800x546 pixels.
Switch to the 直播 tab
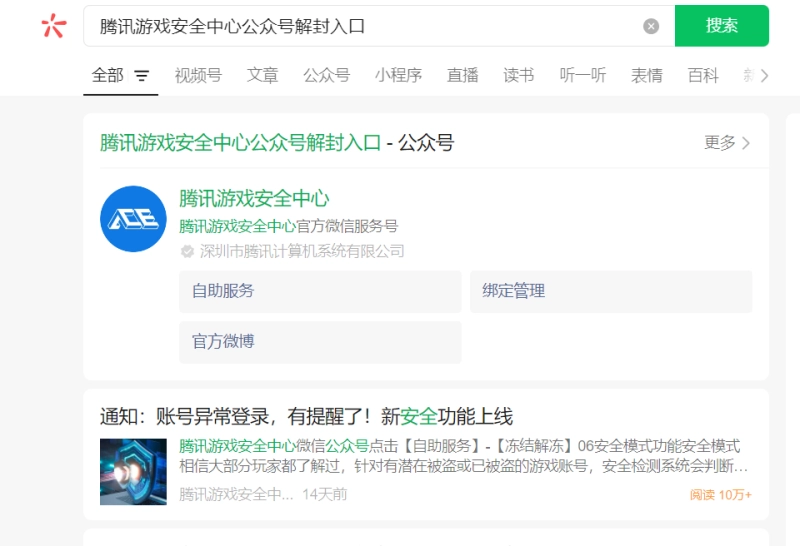462,76
